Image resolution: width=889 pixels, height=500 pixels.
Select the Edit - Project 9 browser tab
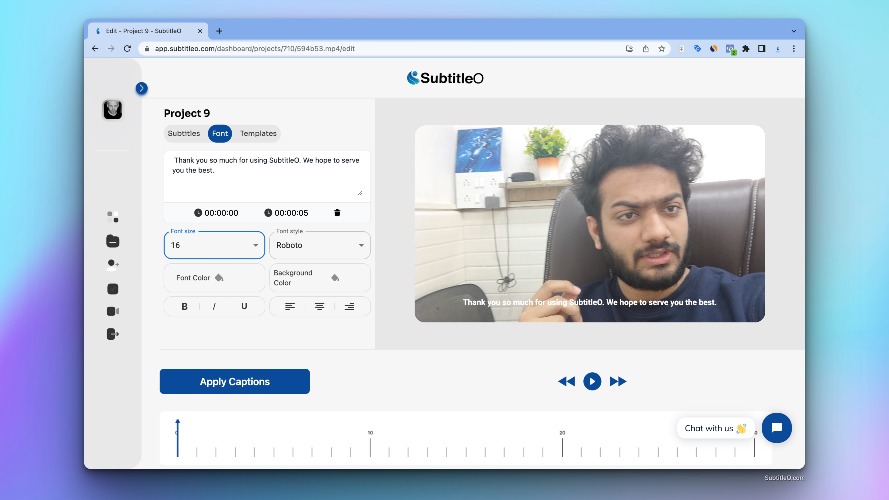pyautogui.click(x=149, y=31)
